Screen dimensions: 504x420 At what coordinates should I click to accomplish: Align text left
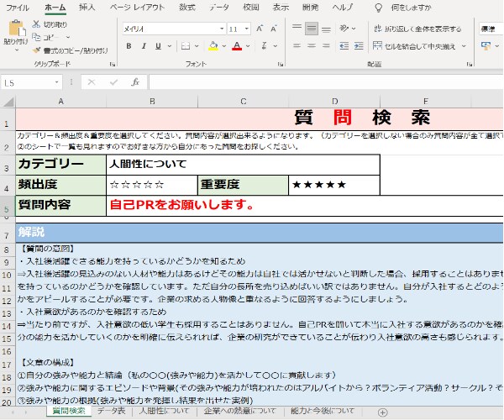297,46
